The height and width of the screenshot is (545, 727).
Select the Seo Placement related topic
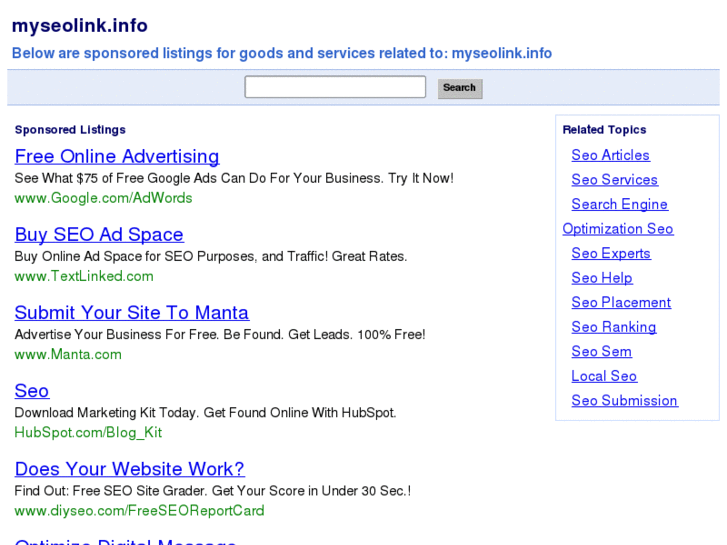(621, 302)
